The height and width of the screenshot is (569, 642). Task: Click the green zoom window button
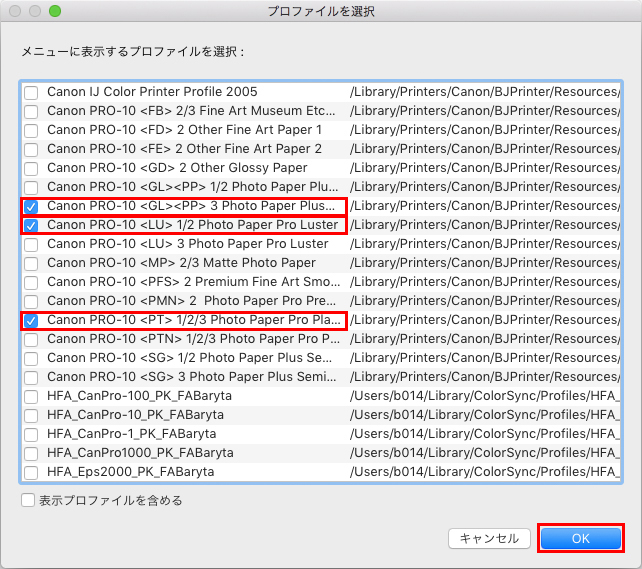55,11
